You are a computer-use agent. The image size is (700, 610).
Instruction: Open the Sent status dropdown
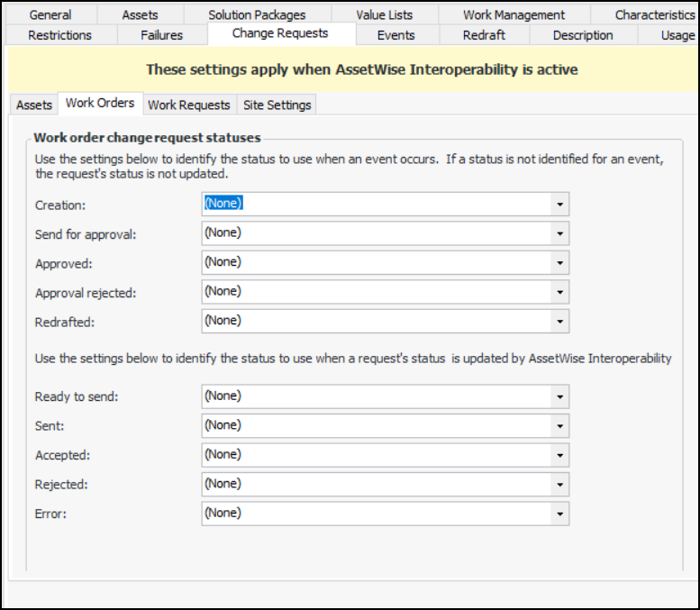(x=559, y=425)
